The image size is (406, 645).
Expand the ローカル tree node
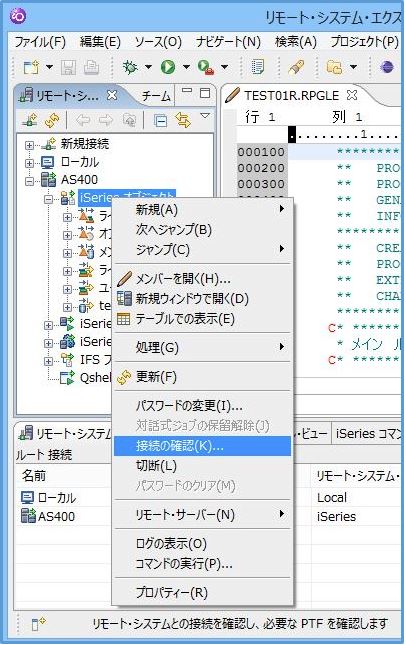[x=29, y=163]
